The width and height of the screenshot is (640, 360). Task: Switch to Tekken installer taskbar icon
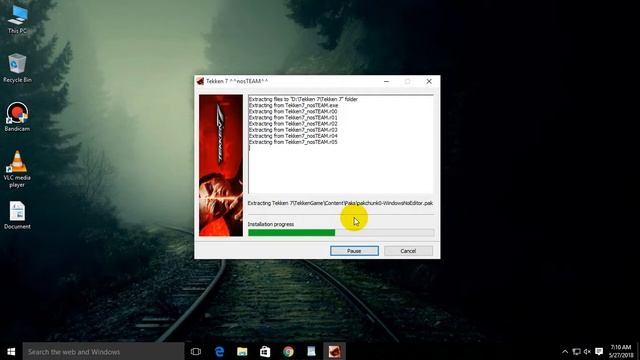pyautogui.click(x=334, y=351)
